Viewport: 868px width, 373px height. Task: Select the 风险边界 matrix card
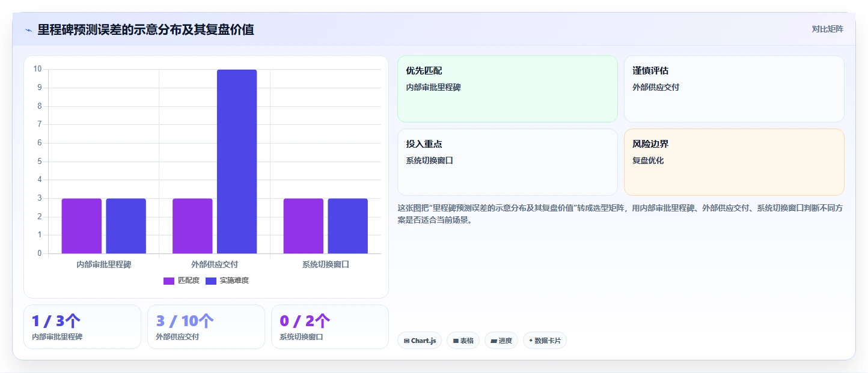point(734,162)
